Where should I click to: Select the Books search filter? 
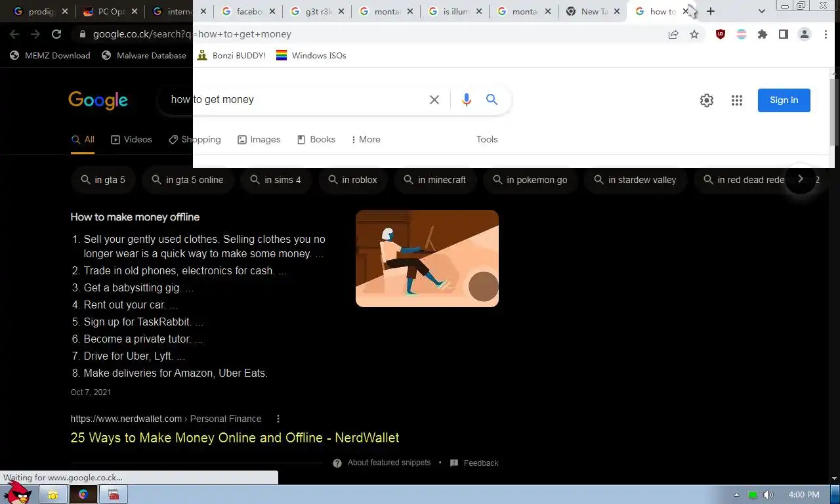(316, 139)
